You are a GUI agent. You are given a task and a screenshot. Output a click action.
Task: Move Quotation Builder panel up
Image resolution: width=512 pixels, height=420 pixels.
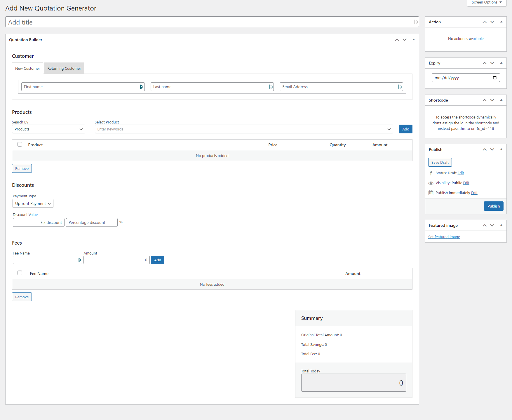[397, 40]
